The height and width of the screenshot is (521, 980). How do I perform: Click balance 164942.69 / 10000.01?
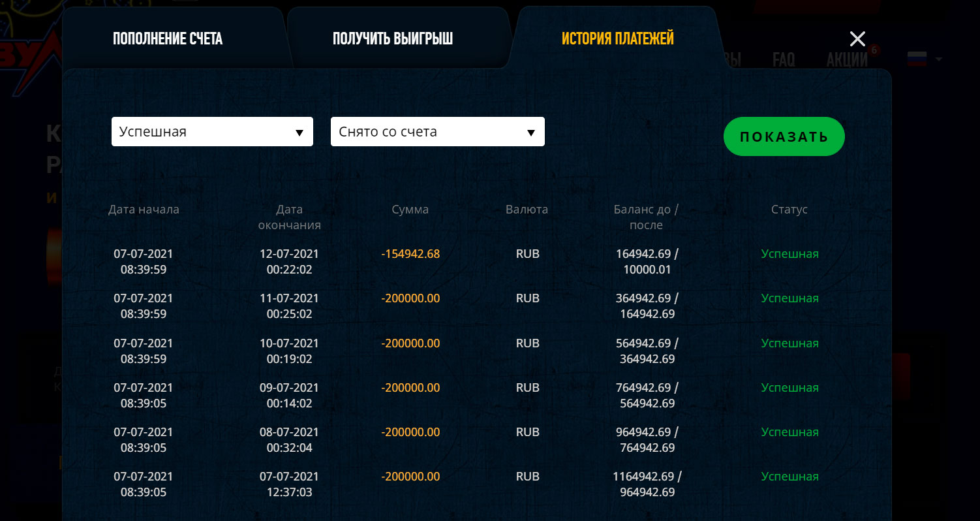click(x=646, y=262)
